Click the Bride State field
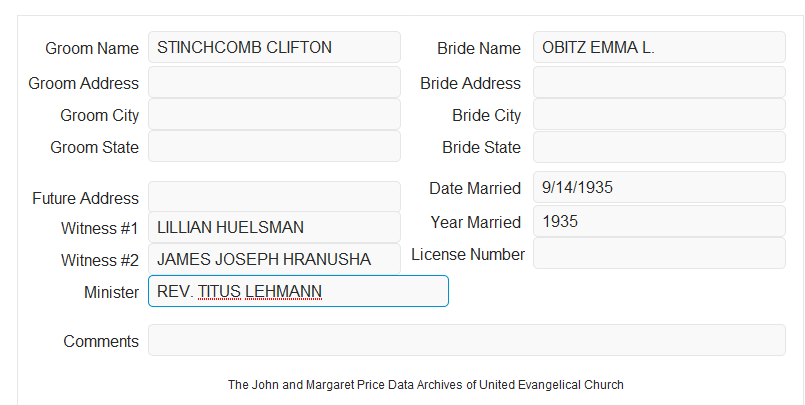The image size is (805, 405). 659,147
